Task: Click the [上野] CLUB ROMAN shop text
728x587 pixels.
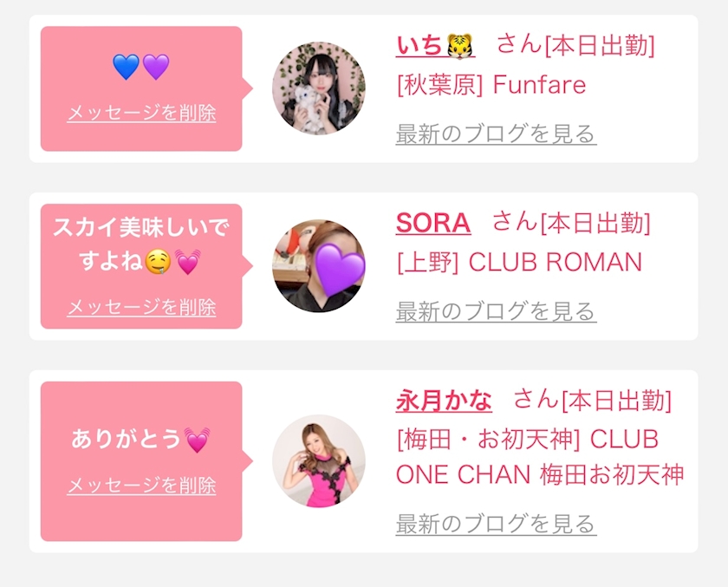Action: 518,262
